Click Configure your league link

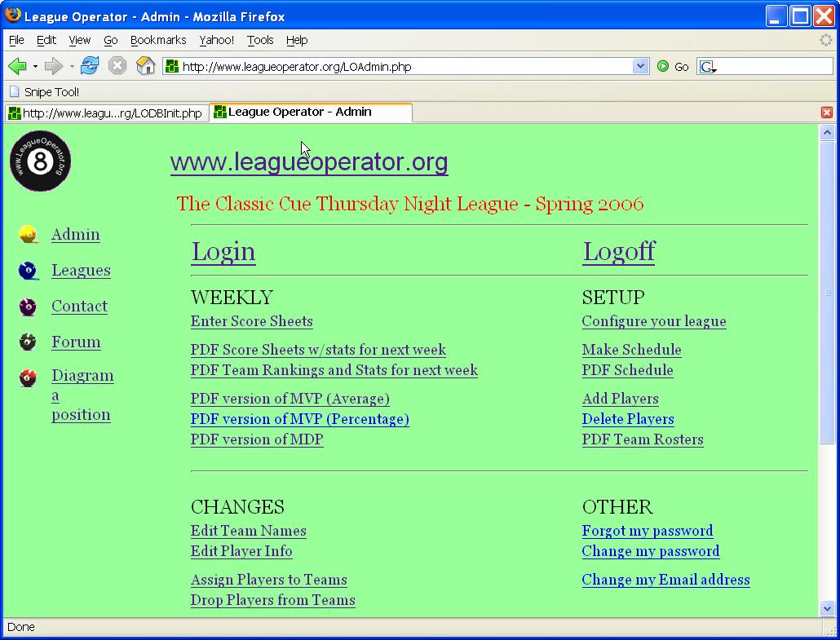click(653, 321)
